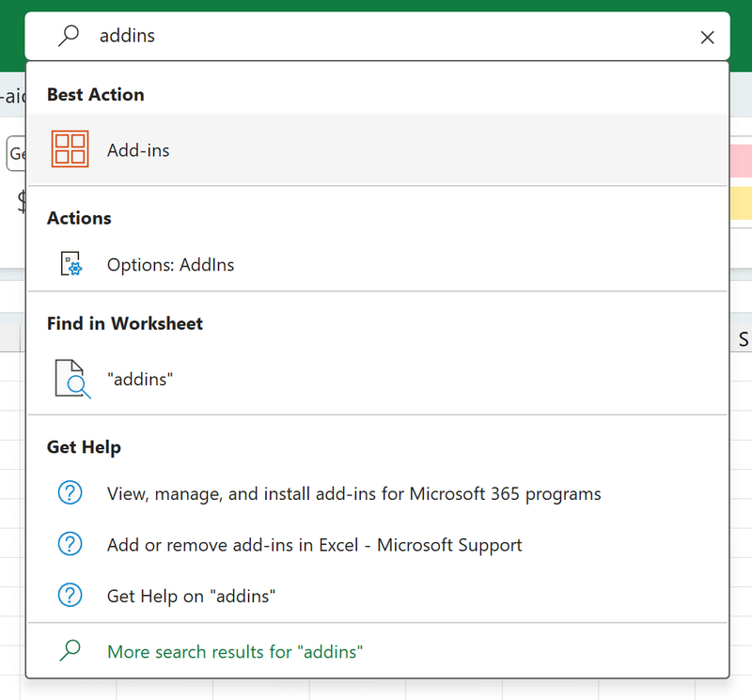Image resolution: width=752 pixels, height=700 pixels.
Task: Click into the "addins" search text field
Action: tap(376, 37)
